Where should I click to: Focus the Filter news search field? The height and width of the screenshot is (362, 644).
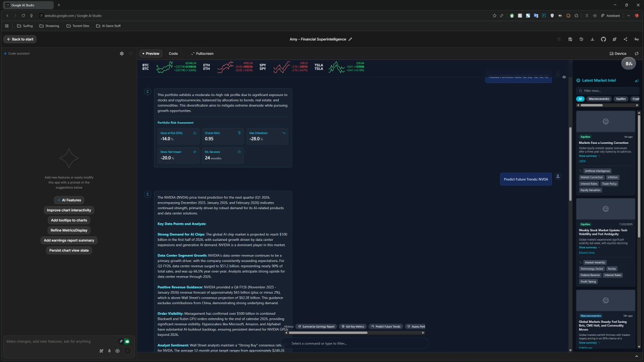[x=606, y=91]
